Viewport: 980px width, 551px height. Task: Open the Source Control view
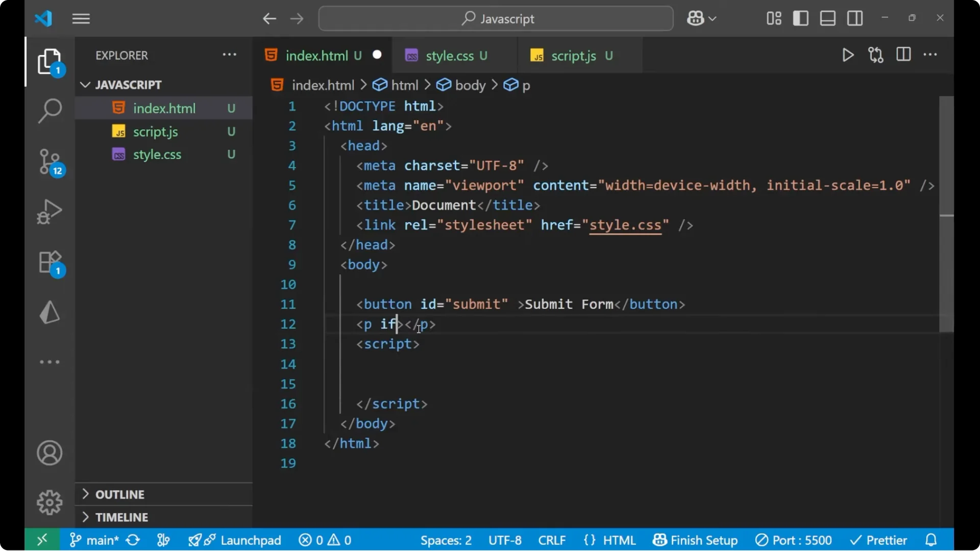click(50, 161)
